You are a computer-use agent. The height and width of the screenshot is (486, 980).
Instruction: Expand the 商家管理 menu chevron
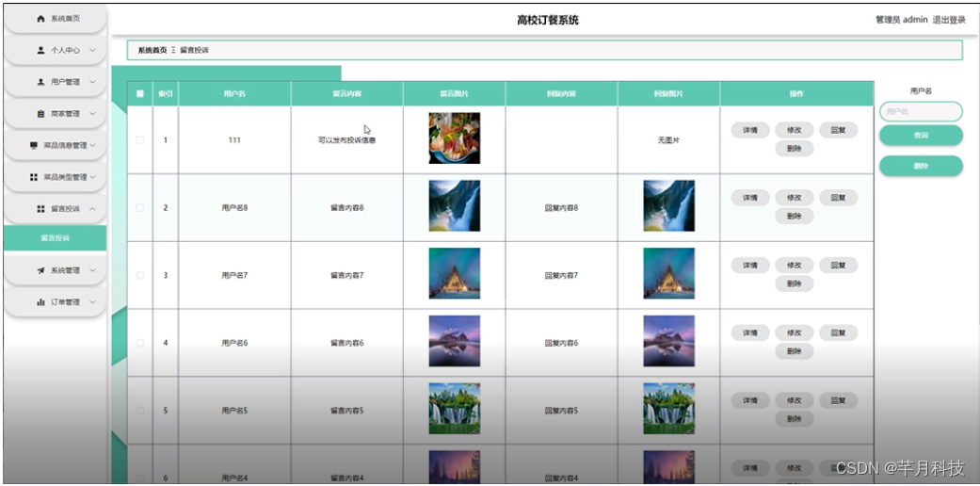click(92, 114)
